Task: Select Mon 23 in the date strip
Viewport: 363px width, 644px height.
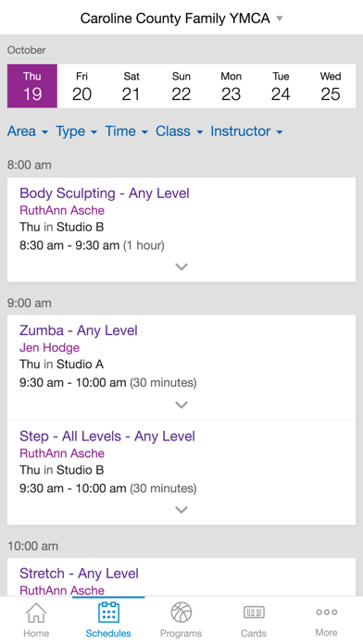Action: (x=231, y=86)
